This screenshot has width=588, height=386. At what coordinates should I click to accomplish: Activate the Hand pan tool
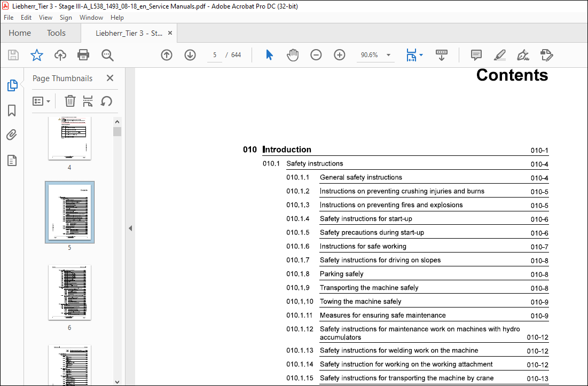[x=293, y=55]
